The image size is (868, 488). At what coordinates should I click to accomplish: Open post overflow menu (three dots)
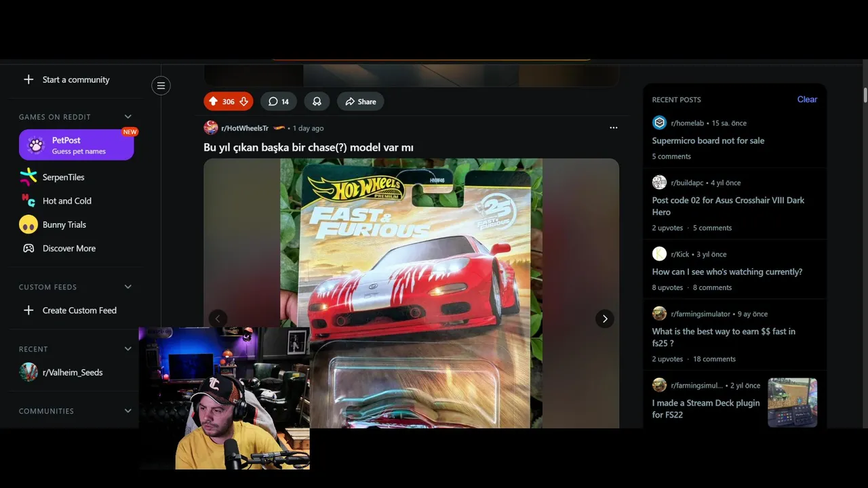[614, 127]
